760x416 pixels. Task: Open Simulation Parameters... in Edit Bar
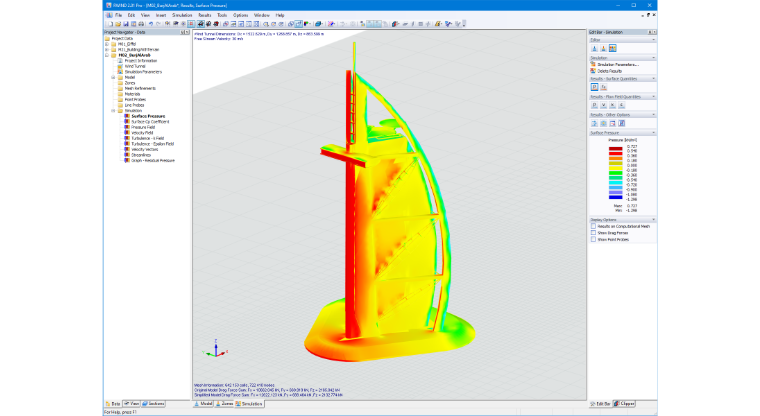(615, 64)
